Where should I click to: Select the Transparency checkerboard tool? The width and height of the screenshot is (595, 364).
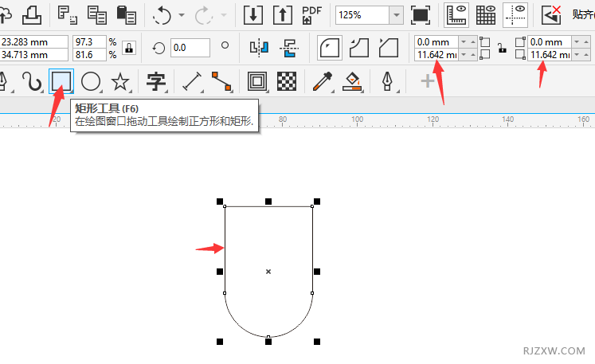[x=287, y=81]
